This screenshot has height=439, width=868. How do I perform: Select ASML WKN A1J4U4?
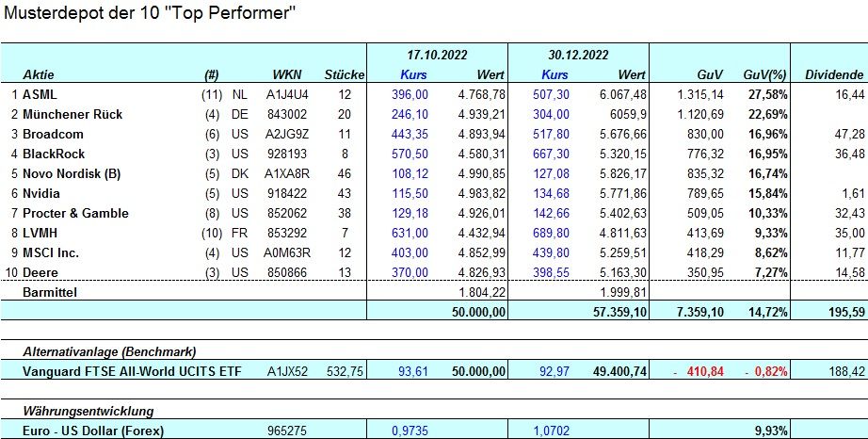pos(286,94)
